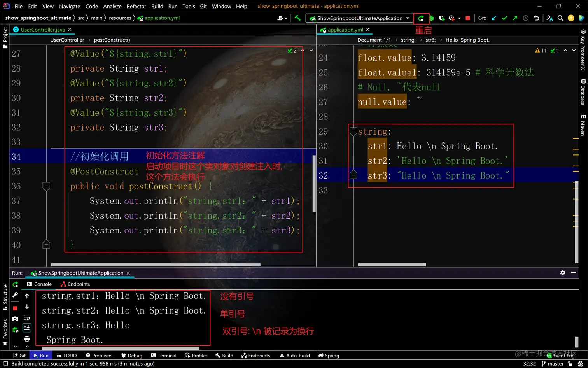Stop the process in Run panel

(15, 308)
